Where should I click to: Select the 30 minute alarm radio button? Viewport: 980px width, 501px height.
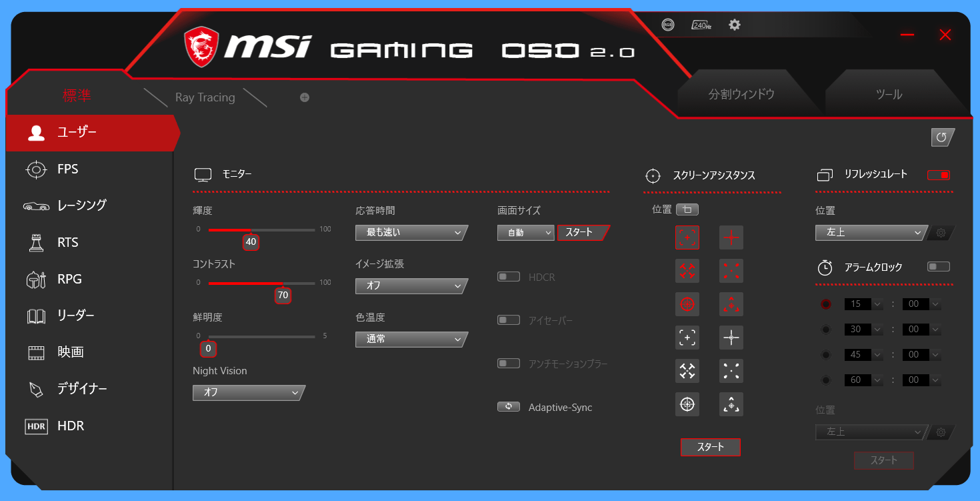coord(826,330)
